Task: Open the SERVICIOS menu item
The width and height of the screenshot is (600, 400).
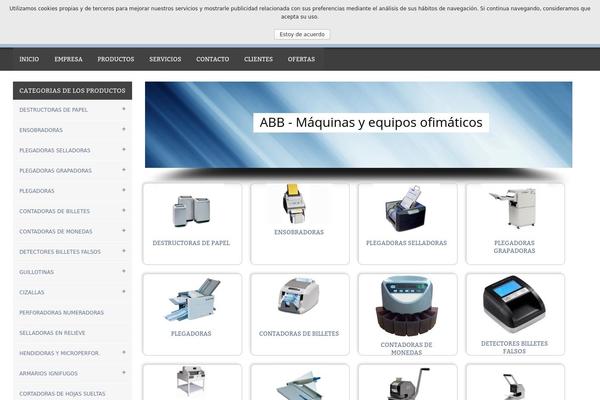Action: click(x=165, y=59)
